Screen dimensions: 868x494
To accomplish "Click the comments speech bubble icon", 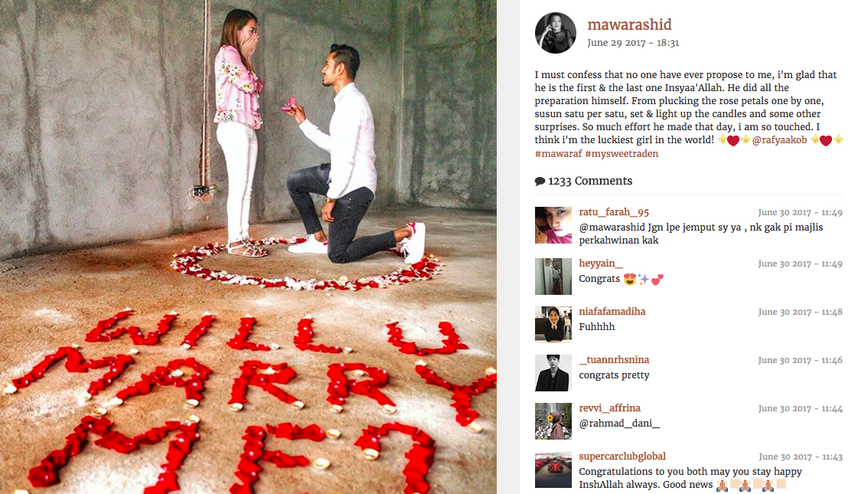I will coord(540,181).
